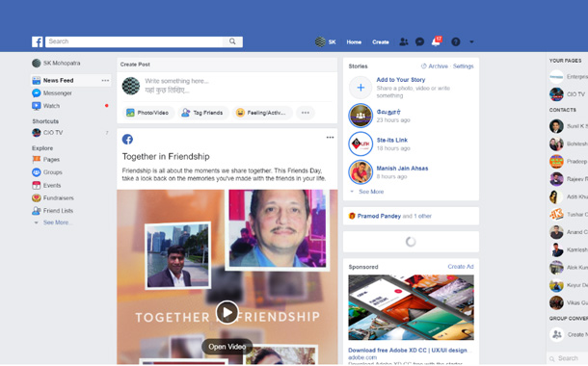The height and width of the screenshot is (366, 588).
Task: Open the Friend Requests icon in the header
Action: [404, 41]
